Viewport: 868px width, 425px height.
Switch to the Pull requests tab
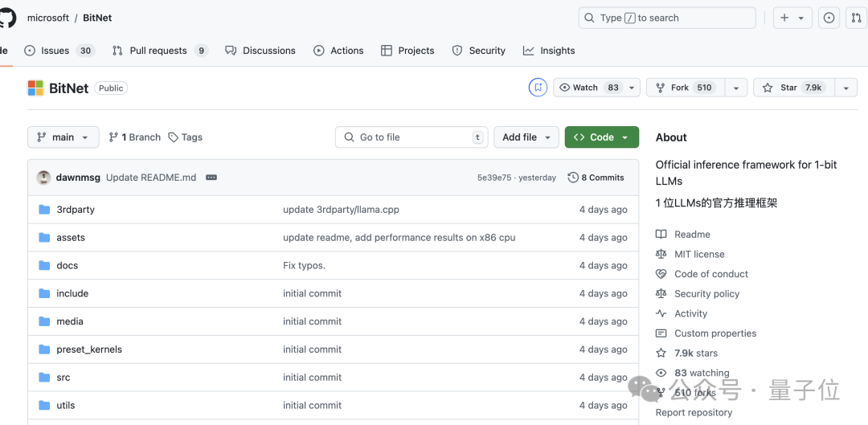pyautogui.click(x=160, y=51)
